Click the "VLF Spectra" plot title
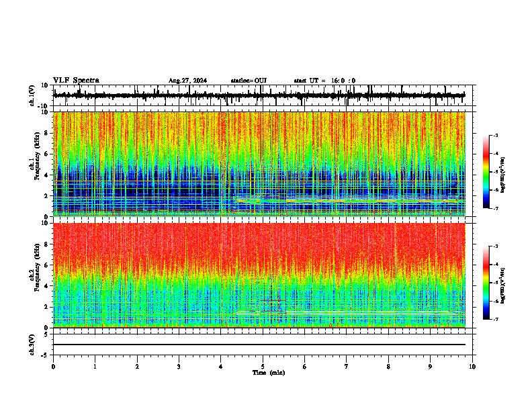 [76, 81]
